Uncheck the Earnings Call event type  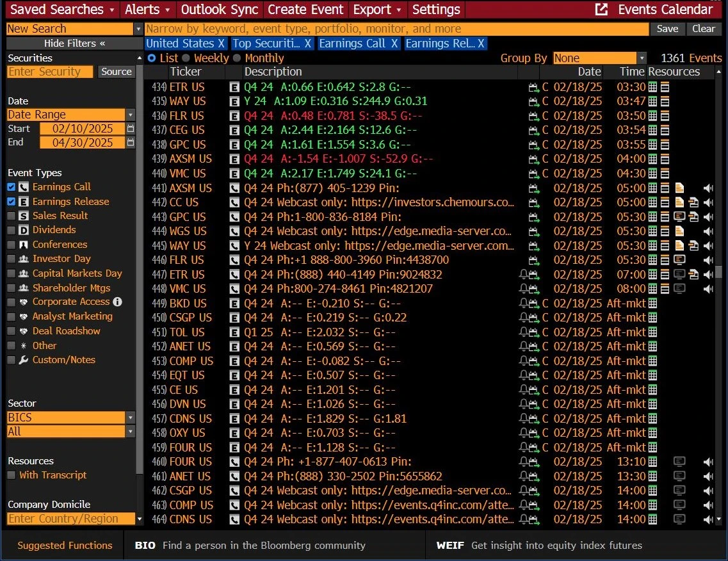(x=12, y=187)
